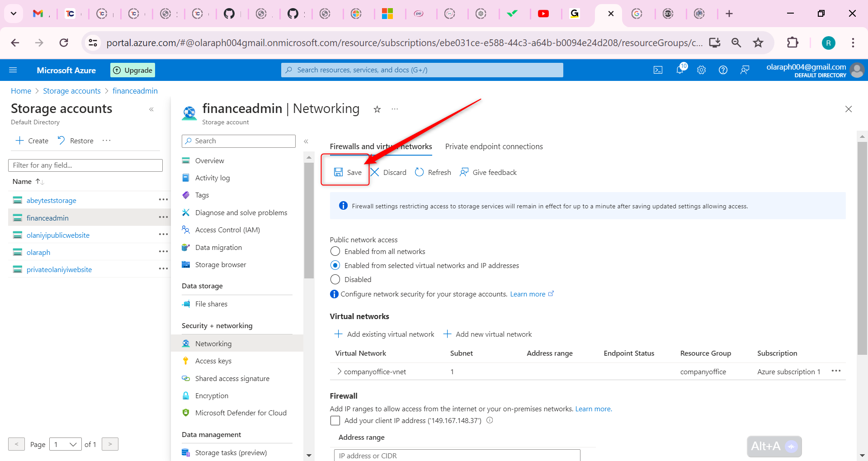Refresh the networking settings
Screen dimensions: 868x461
tap(433, 172)
